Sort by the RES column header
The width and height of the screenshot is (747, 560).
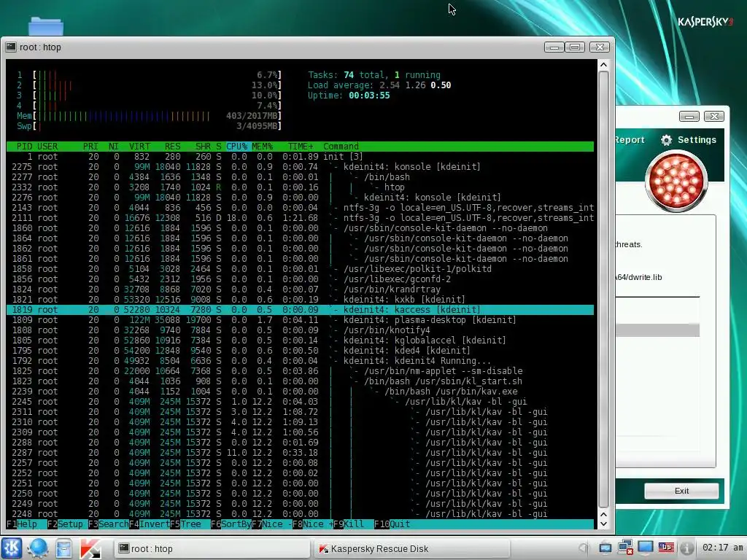click(172, 146)
